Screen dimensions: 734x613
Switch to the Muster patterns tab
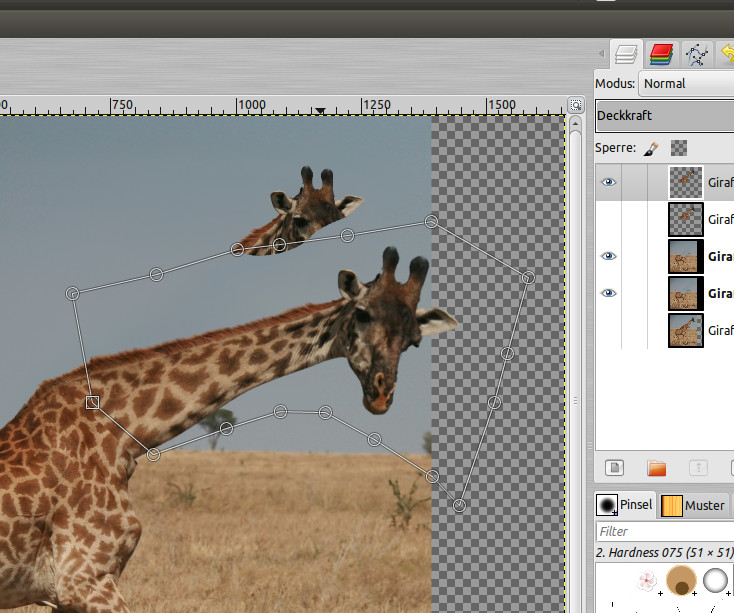(x=694, y=505)
